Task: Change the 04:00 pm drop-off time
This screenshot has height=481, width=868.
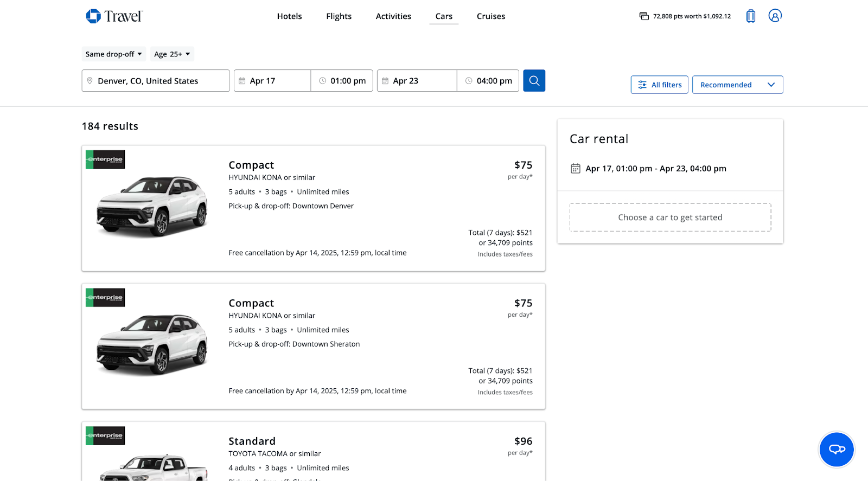Action: pos(488,81)
